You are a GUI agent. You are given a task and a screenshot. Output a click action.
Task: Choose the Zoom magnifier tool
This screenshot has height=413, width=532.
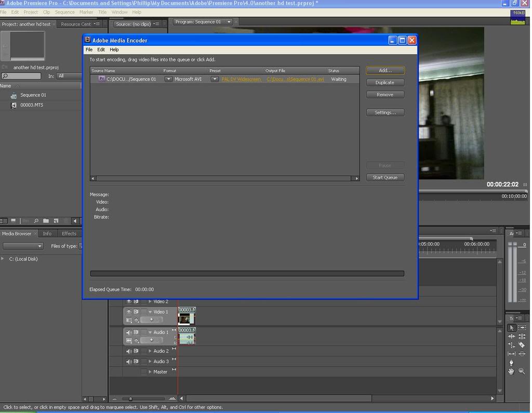[522, 371]
